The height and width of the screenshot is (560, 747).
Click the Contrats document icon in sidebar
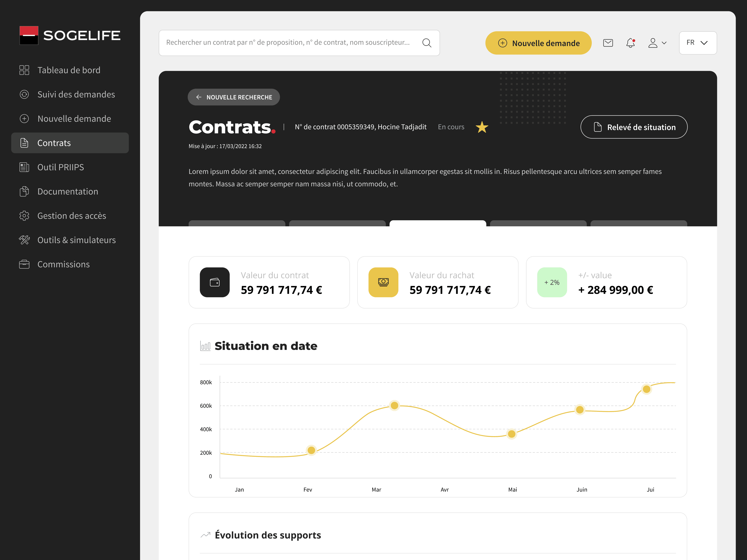(x=24, y=143)
